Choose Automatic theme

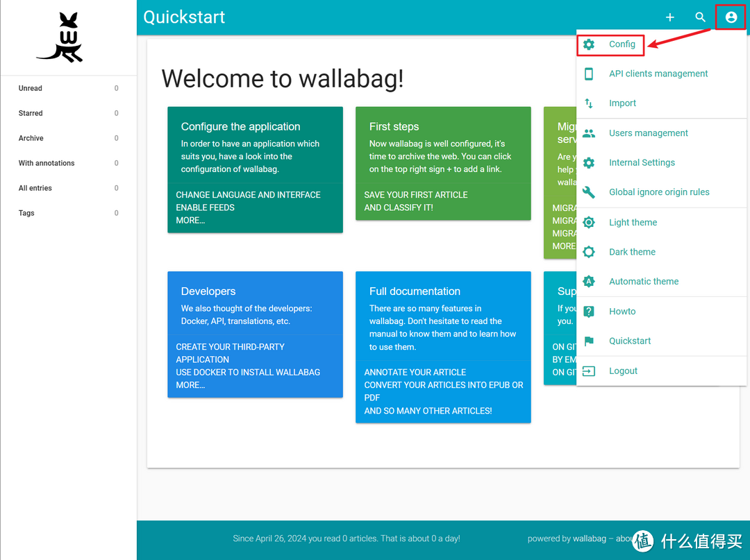tap(644, 282)
